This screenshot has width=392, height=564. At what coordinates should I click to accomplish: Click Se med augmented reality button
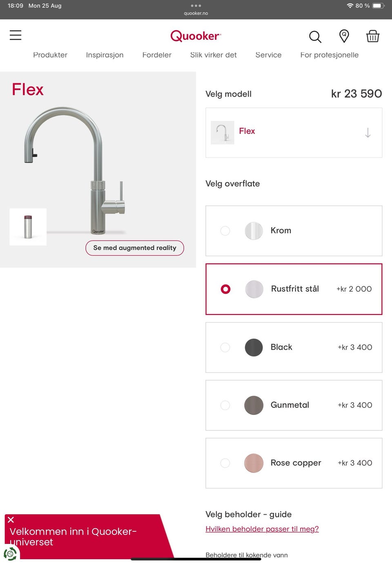[135, 248]
